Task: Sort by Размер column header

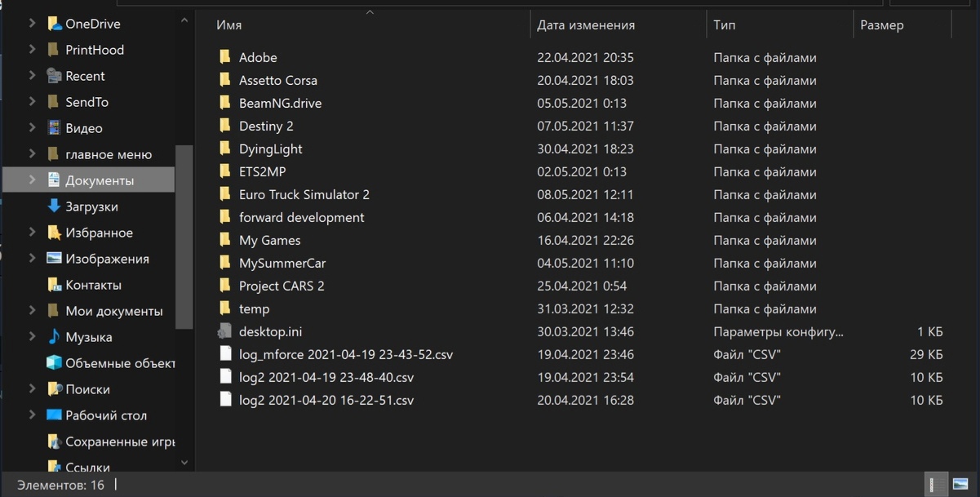Action: [882, 25]
